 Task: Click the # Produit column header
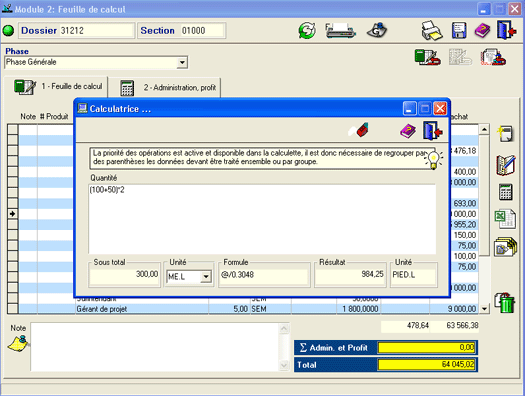[54, 116]
